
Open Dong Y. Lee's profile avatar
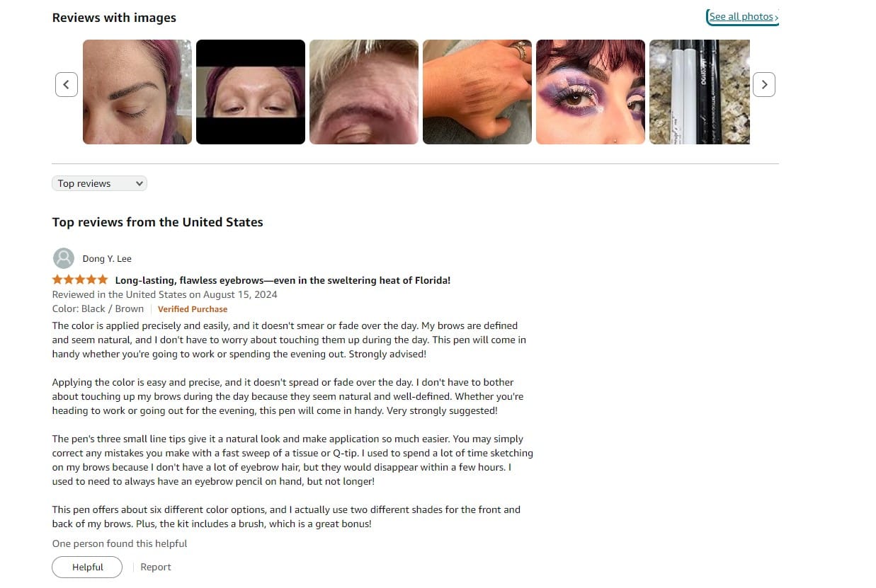64,258
